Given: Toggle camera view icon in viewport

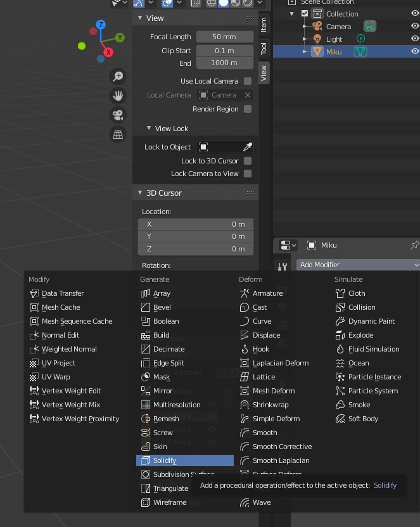Looking at the screenshot, I should (x=118, y=115).
